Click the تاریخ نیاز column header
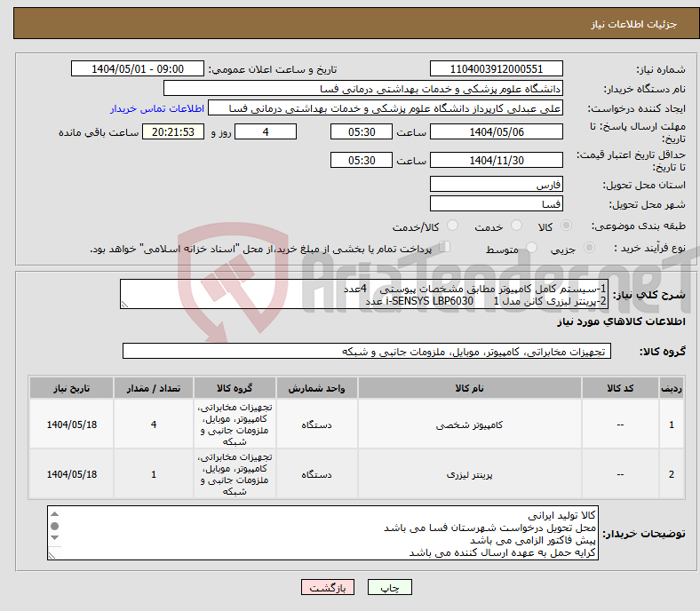Viewport: 700px width, 611px height. click(71, 388)
